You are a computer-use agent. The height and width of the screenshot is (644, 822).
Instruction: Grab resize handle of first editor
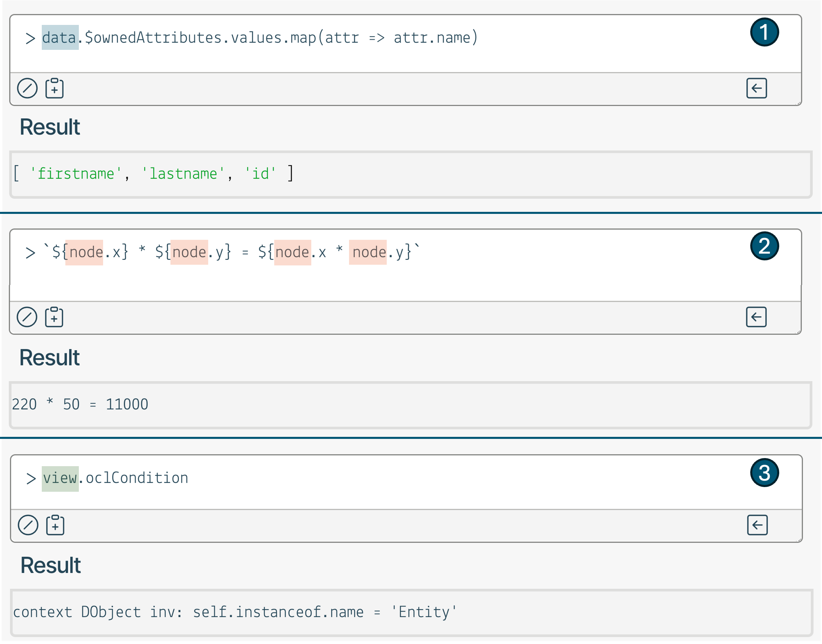[x=799, y=103]
